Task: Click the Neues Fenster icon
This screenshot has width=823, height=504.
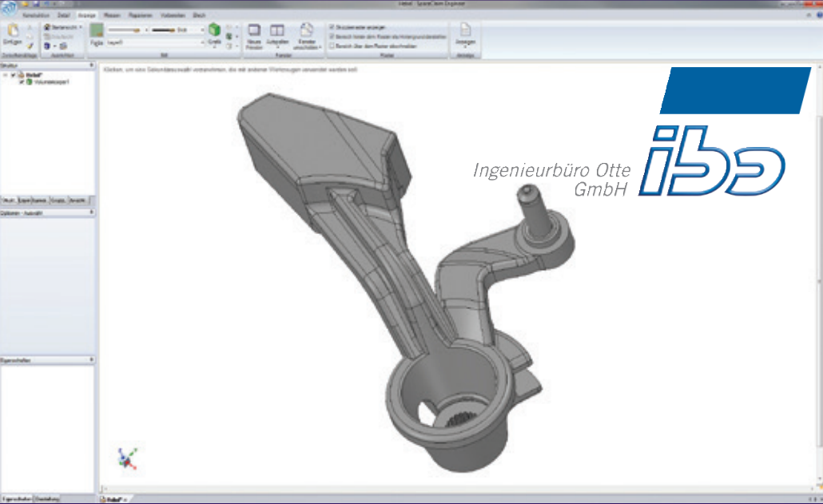Action: (254, 31)
